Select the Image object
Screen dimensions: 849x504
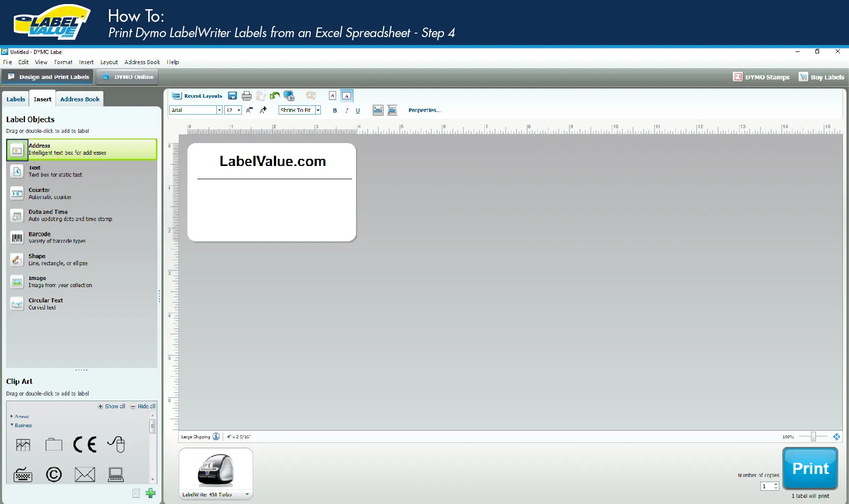[x=81, y=282]
